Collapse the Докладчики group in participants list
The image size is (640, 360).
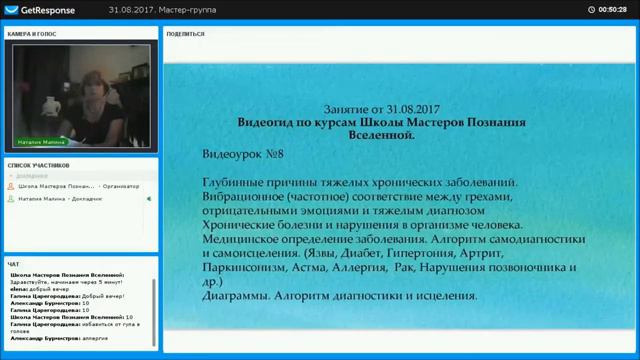(x=11, y=176)
